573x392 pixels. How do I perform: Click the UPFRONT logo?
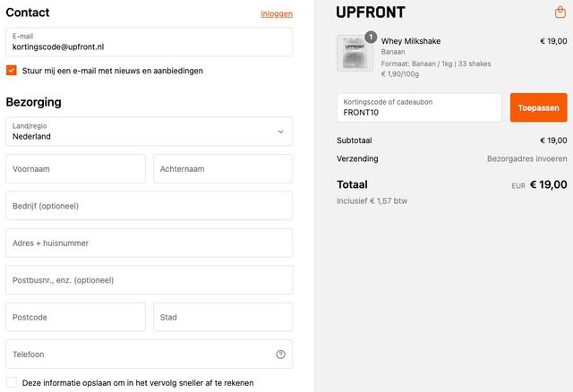(371, 13)
